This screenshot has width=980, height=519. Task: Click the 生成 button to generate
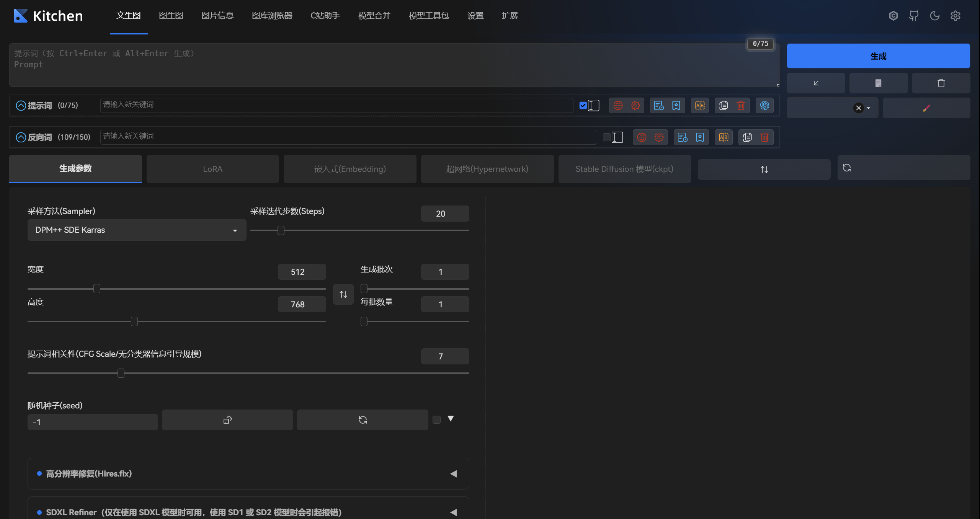click(878, 56)
